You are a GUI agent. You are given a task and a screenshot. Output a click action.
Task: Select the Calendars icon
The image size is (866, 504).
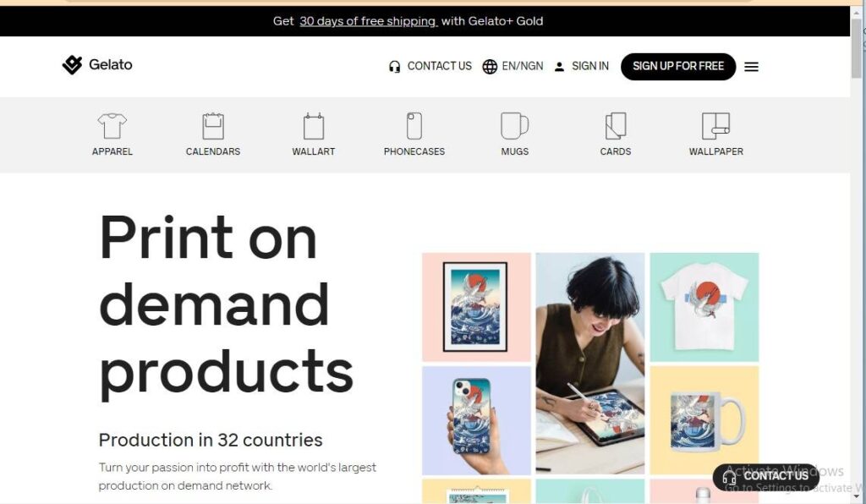pos(212,126)
